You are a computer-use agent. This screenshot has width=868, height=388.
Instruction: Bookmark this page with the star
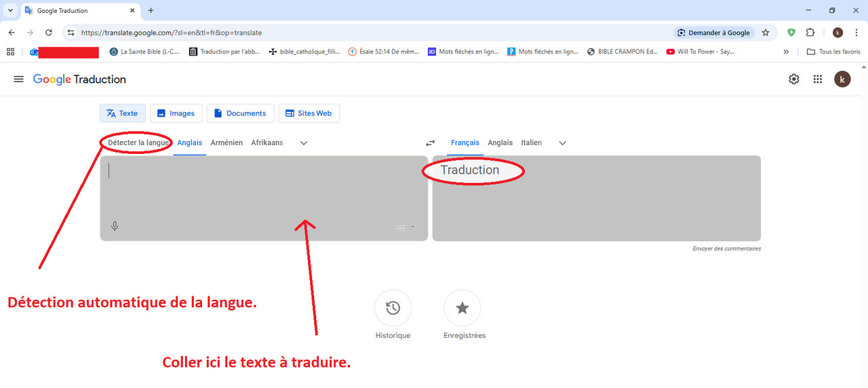point(766,33)
